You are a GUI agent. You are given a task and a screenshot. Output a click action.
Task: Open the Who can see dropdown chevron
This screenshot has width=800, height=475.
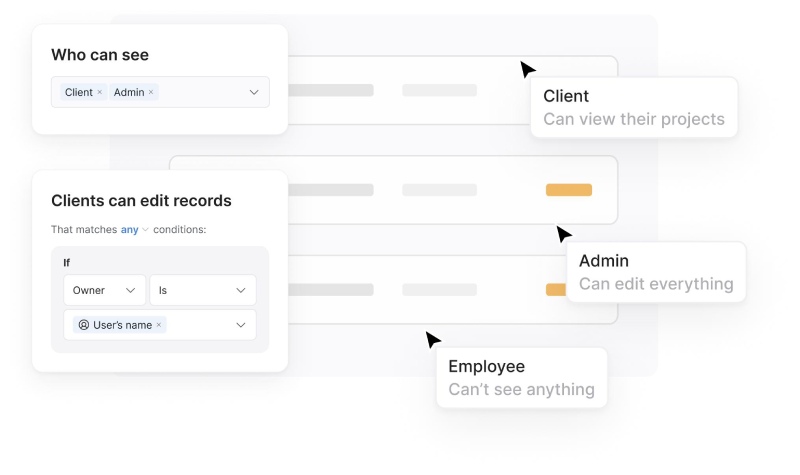[x=254, y=92]
